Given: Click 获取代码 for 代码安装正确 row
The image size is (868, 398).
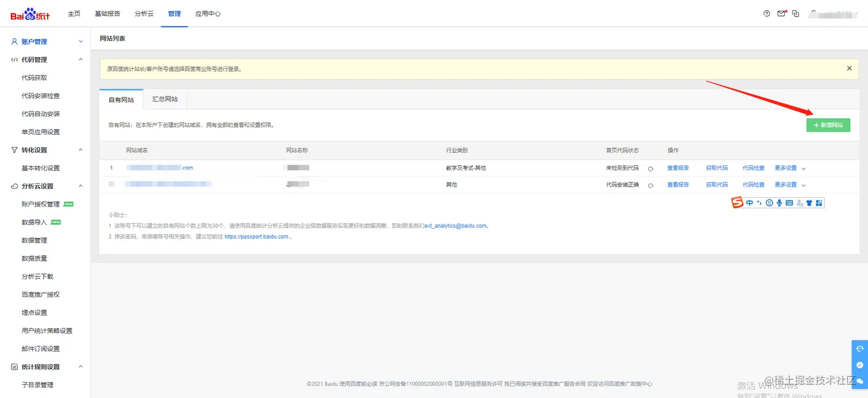Looking at the screenshot, I should [717, 185].
